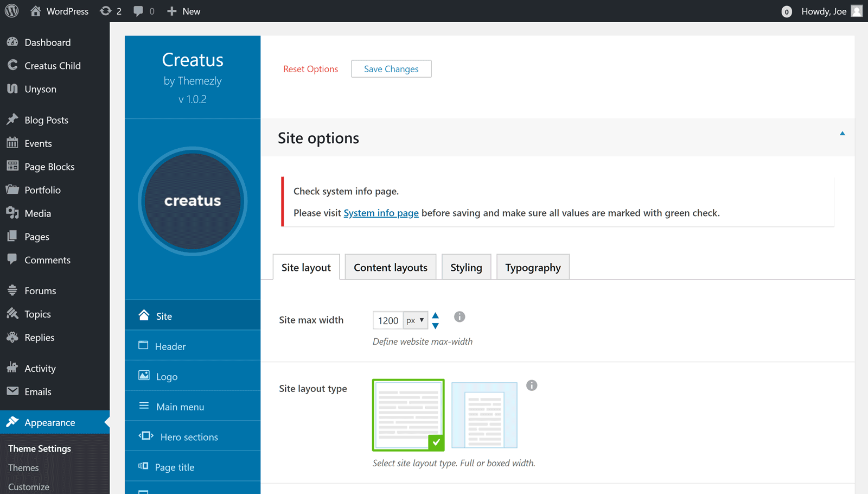Open the Typography tab
The width and height of the screenshot is (868, 494).
[533, 267]
